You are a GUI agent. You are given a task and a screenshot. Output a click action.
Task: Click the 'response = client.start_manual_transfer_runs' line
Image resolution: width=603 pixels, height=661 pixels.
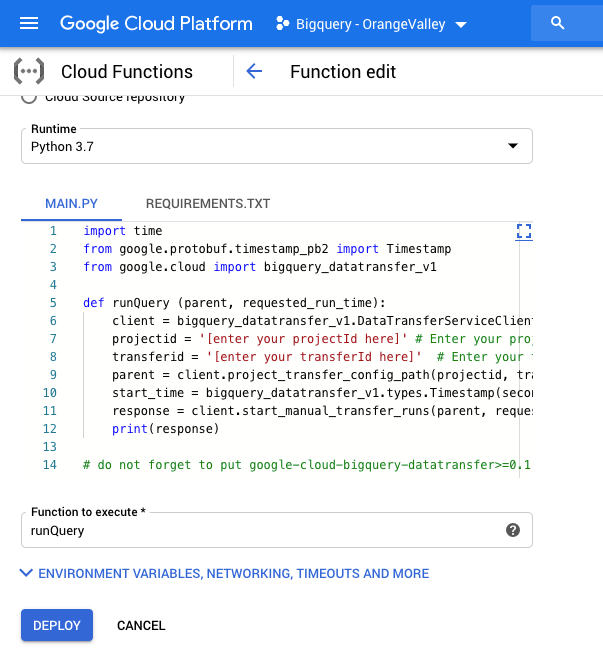(x=322, y=411)
